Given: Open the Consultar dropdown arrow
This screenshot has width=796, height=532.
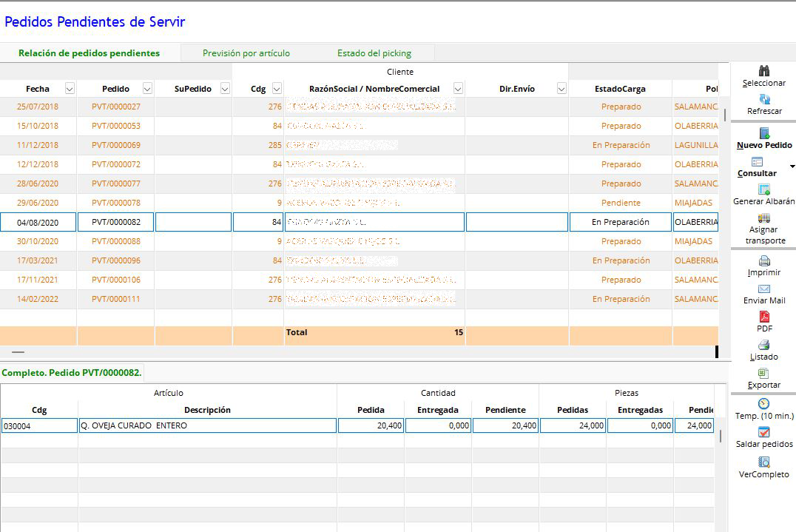Looking at the screenshot, I should pos(792,167).
